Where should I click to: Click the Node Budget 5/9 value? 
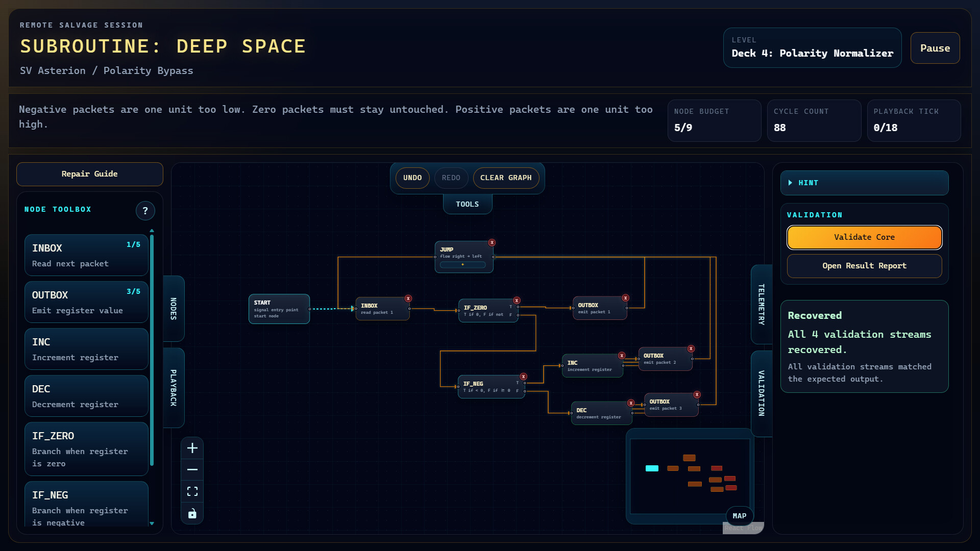tap(683, 128)
